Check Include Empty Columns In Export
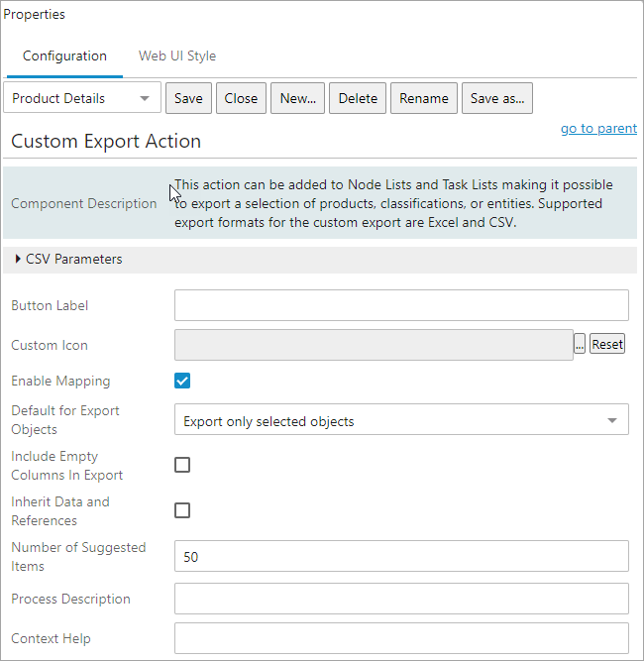Screen dimensions: 644x661 pyautogui.click(x=182, y=465)
